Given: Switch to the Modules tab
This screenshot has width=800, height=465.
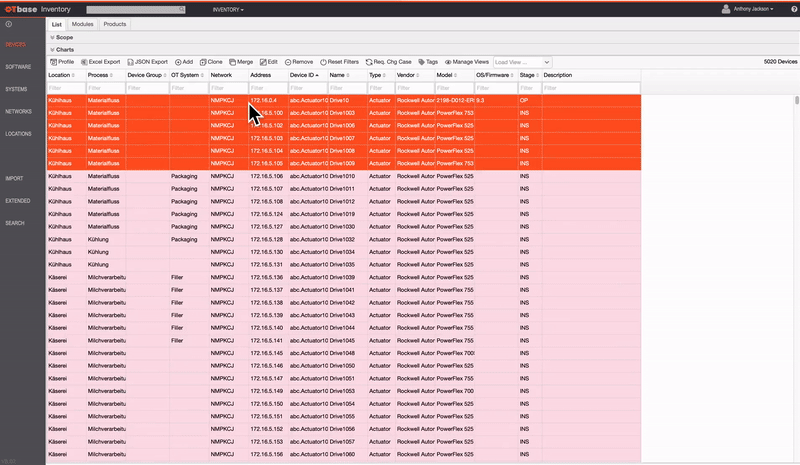Looking at the screenshot, I should pos(82,24).
